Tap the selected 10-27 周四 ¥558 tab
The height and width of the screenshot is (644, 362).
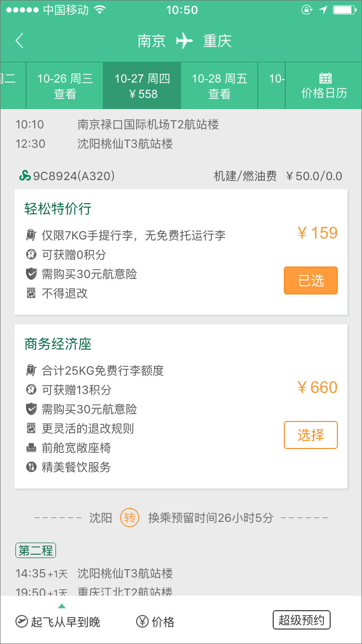point(142,86)
